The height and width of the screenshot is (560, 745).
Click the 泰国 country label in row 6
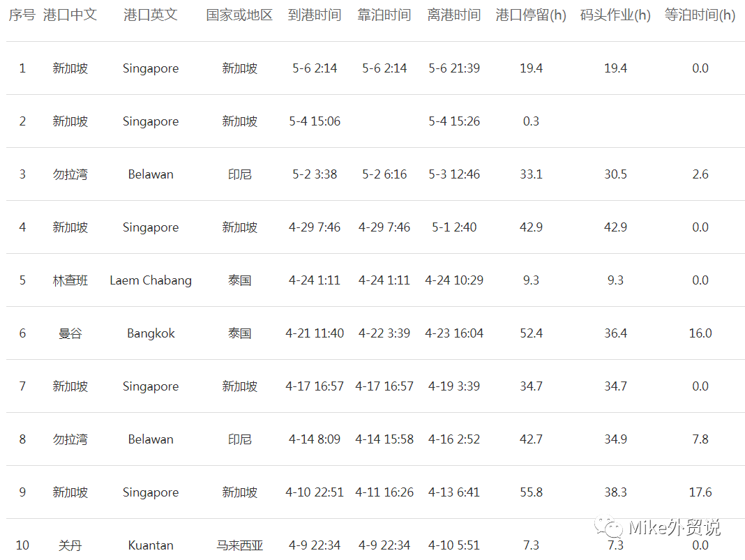tap(241, 333)
